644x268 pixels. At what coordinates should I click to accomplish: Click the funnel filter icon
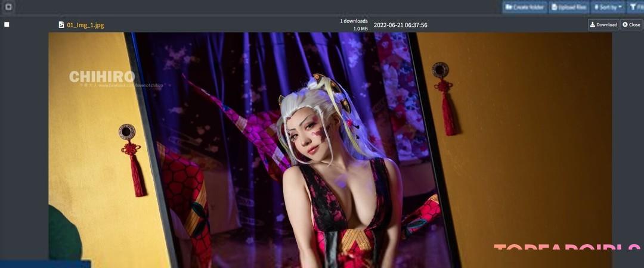[633, 7]
